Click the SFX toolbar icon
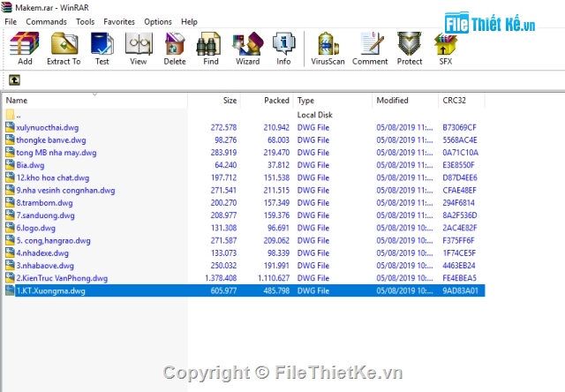Image resolution: width=565 pixels, height=392 pixels. click(446, 43)
